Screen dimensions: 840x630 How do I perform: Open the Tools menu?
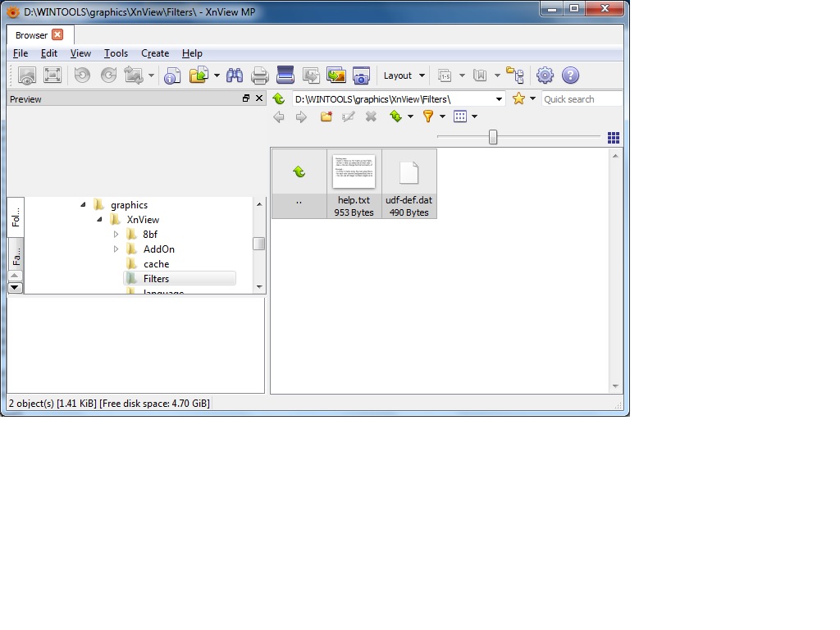click(116, 53)
